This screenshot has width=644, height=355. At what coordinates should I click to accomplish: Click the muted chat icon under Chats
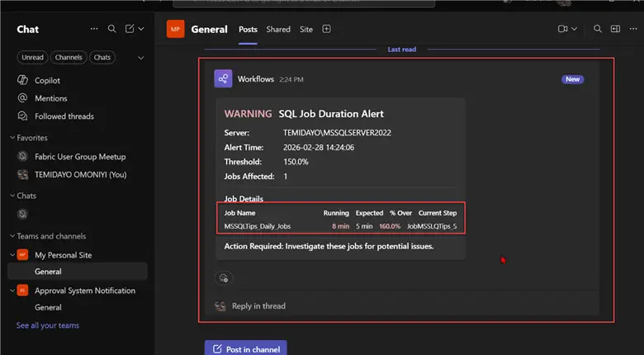point(22,214)
